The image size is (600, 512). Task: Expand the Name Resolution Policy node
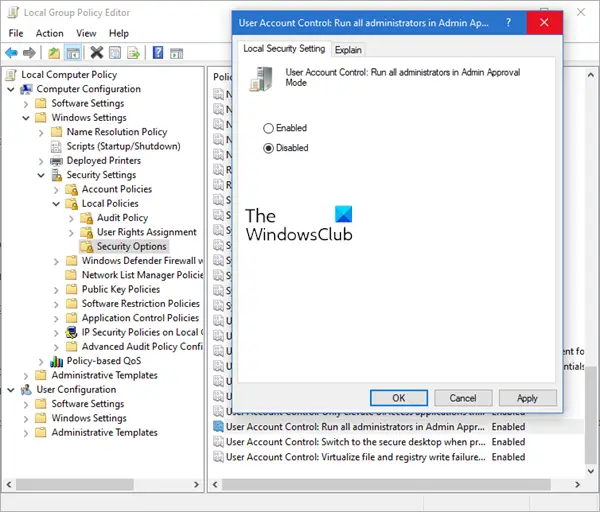[41, 132]
